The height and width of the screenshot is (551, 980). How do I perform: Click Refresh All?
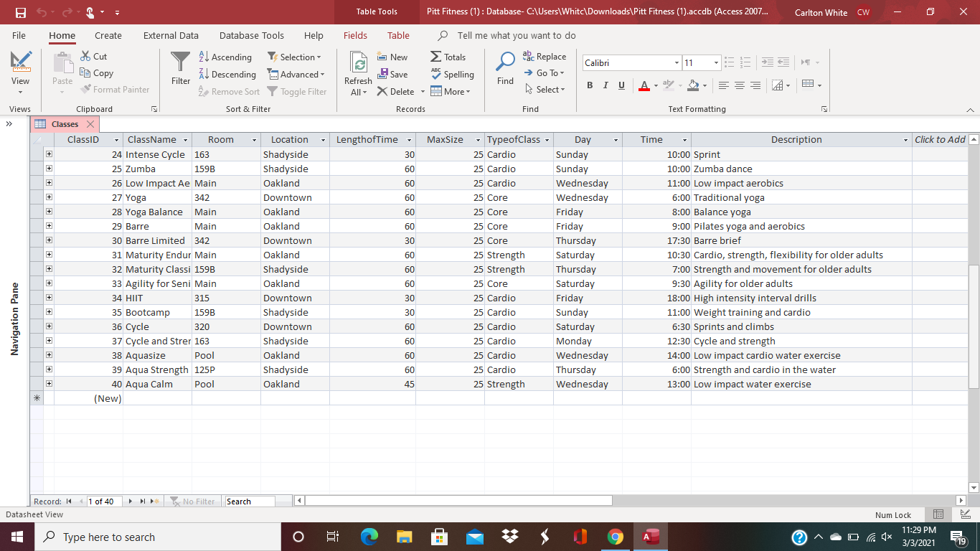[357, 72]
